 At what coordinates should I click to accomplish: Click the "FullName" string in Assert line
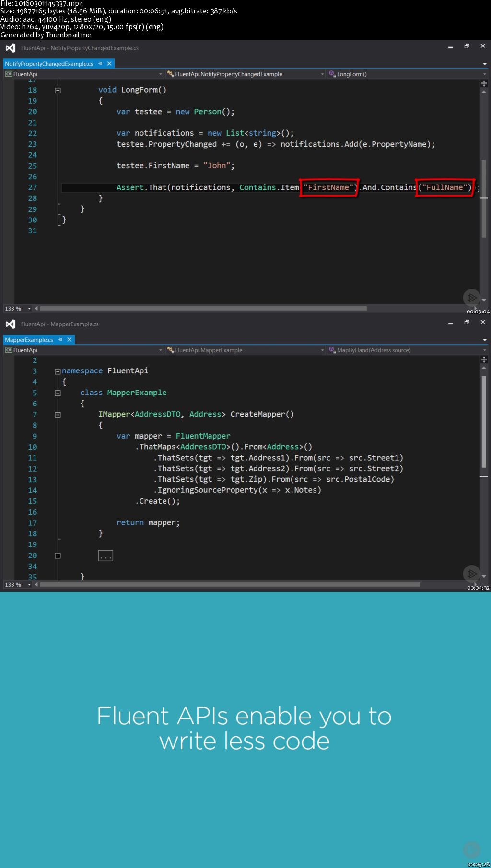[x=445, y=187]
